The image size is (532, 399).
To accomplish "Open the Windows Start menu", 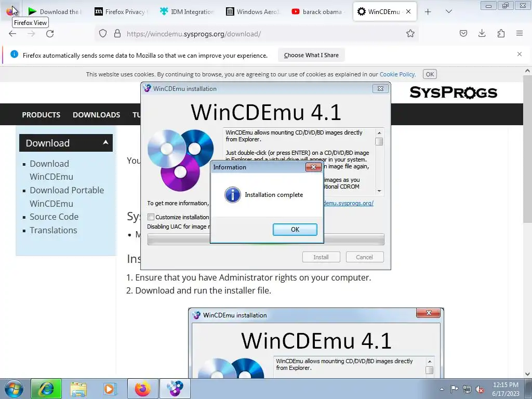I will (x=14, y=389).
